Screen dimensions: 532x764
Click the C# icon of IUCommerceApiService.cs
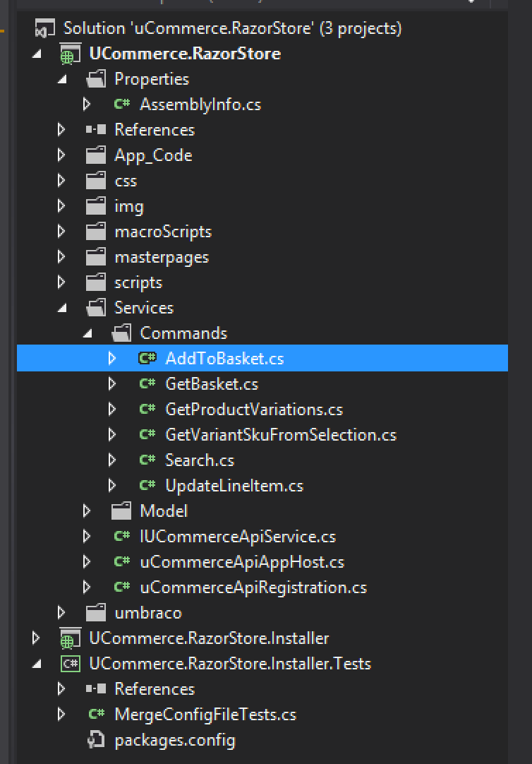121,537
